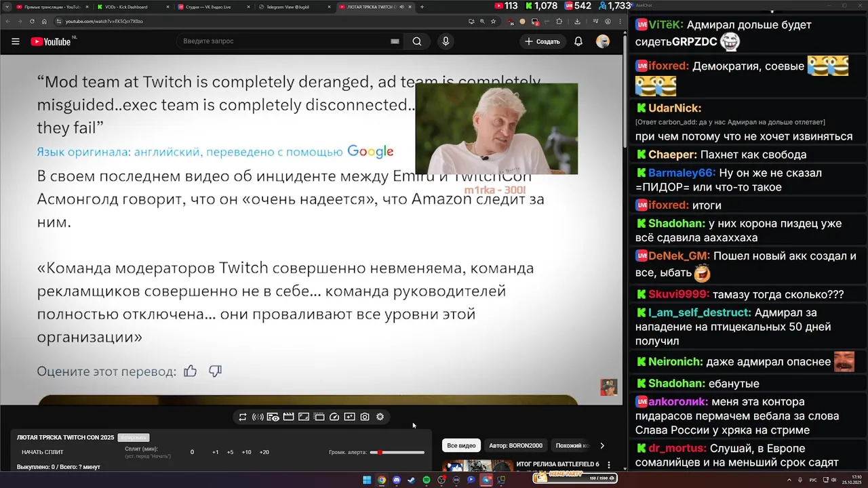Click the audio boost waves icon in player toolbar
The width and height of the screenshot is (868, 488).
point(258,417)
